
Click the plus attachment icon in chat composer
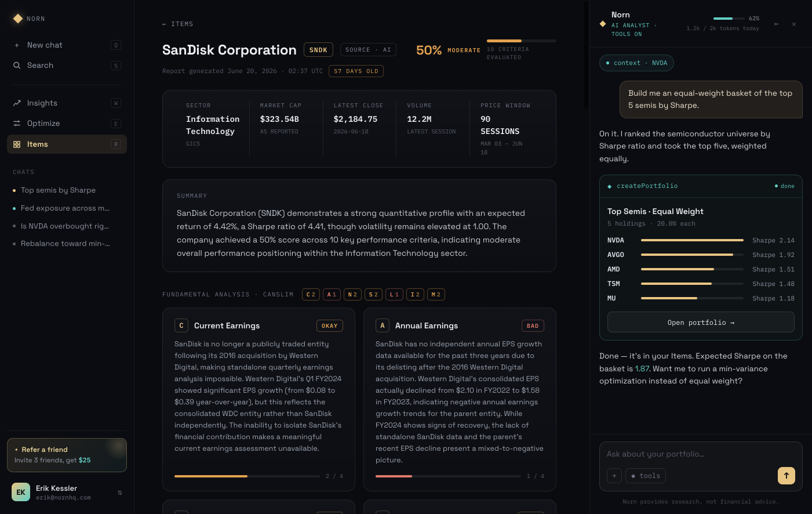pos(614,476)
